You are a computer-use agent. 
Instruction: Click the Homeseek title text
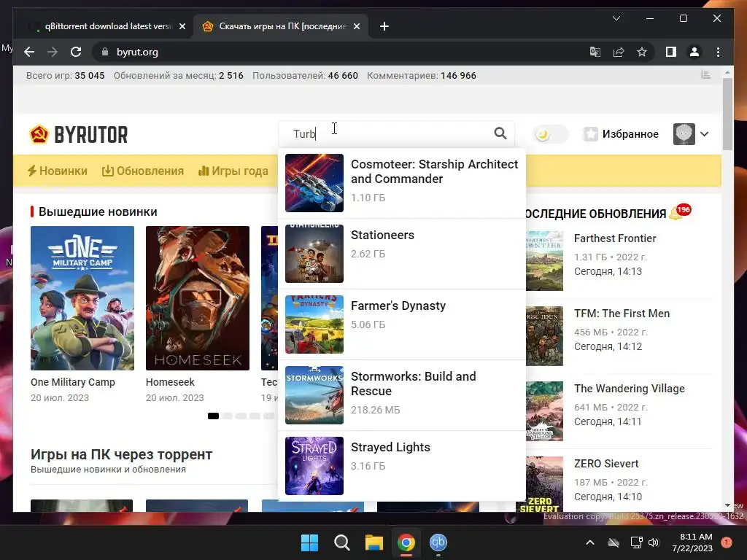pos(170,382)
